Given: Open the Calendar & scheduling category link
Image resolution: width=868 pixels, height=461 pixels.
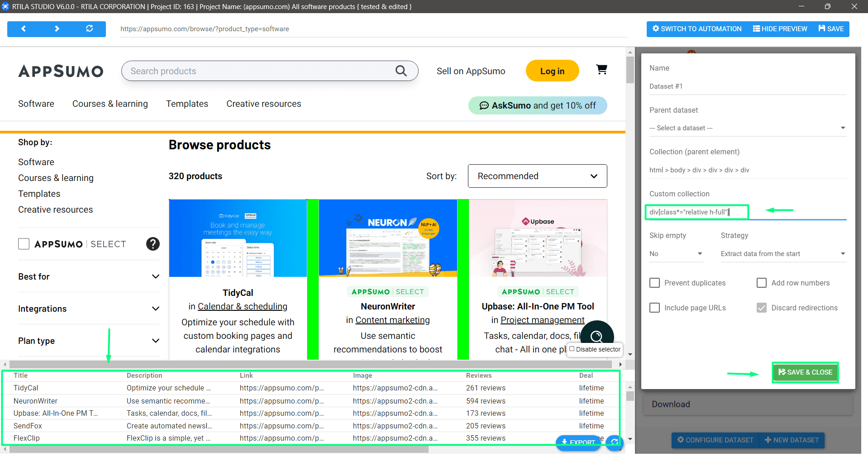Looking at the screenshot, I should click(243, 306).
